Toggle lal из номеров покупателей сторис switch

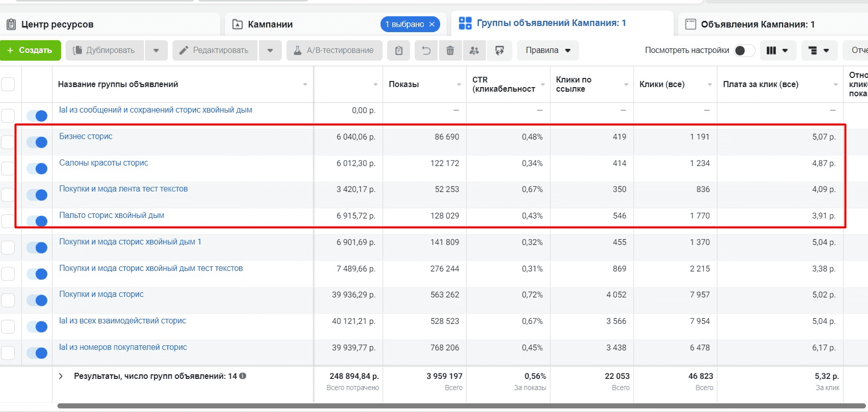(37, 353)
